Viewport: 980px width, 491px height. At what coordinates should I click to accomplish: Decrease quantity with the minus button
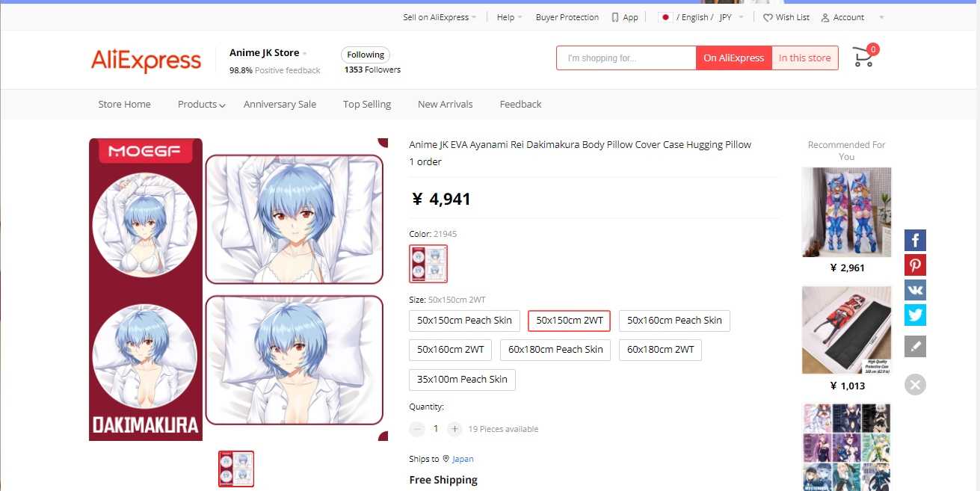tap(417, 429)
